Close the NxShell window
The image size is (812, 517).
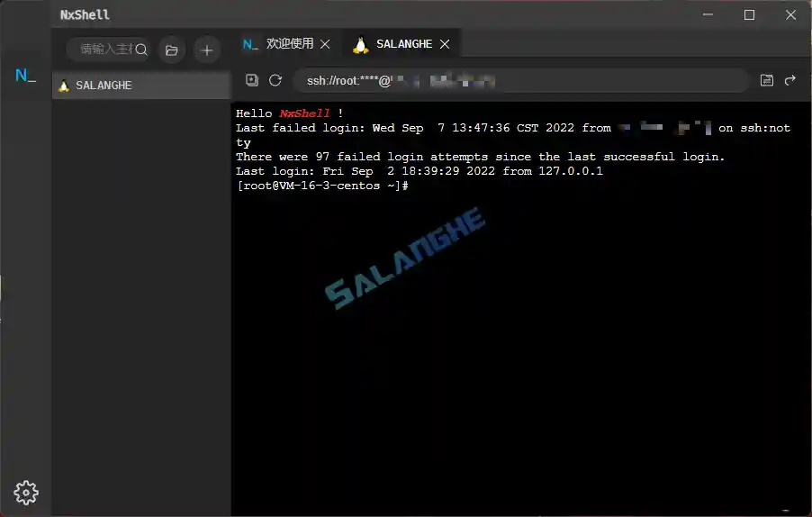click(x=790, y=14)
